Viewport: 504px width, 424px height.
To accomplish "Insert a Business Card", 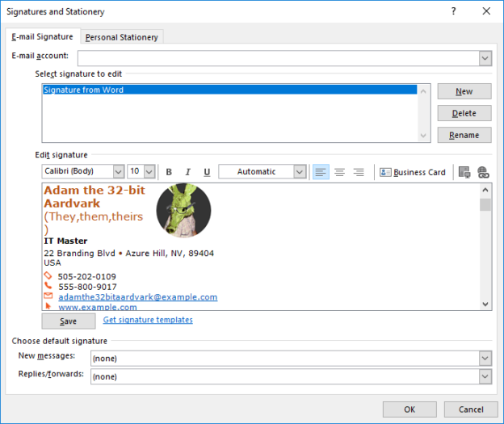I will 412,172.
